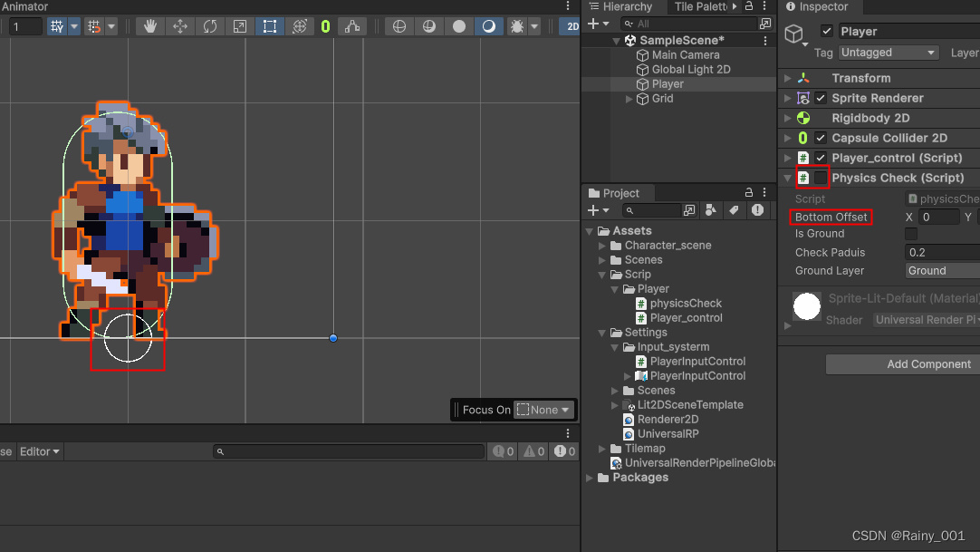Select the Project tab
This screenshot has height=552, width=980.
coord(614,193)
